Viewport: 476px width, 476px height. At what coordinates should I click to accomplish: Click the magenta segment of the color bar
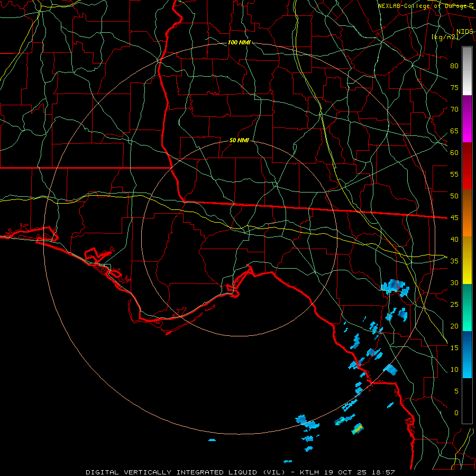pos(467,118)
